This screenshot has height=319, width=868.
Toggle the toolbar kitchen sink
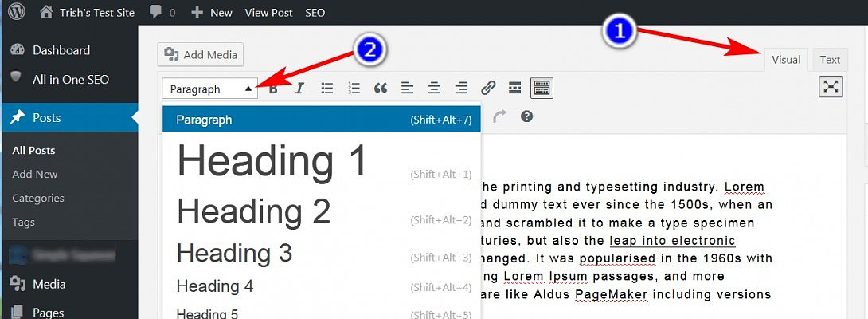[542, 88]
